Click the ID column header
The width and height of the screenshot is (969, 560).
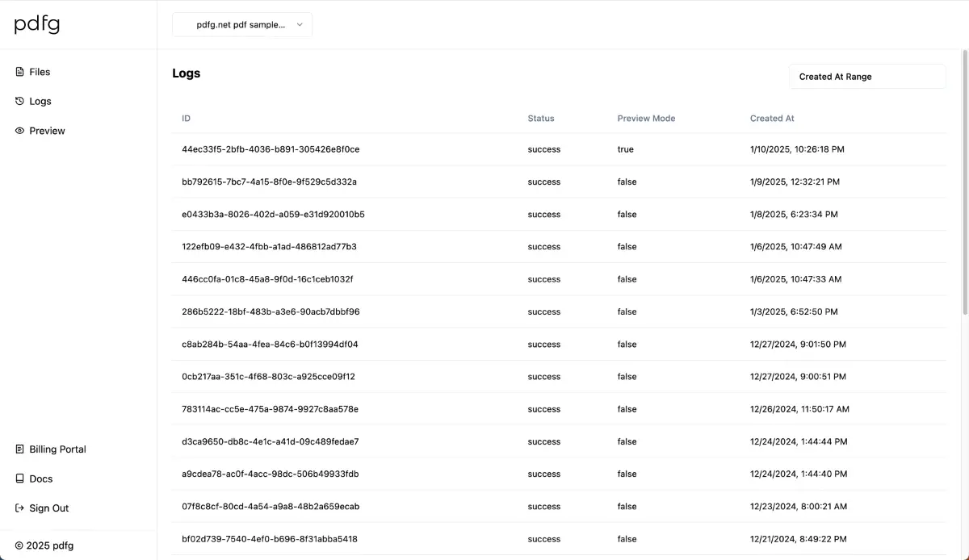coord(187,119)
